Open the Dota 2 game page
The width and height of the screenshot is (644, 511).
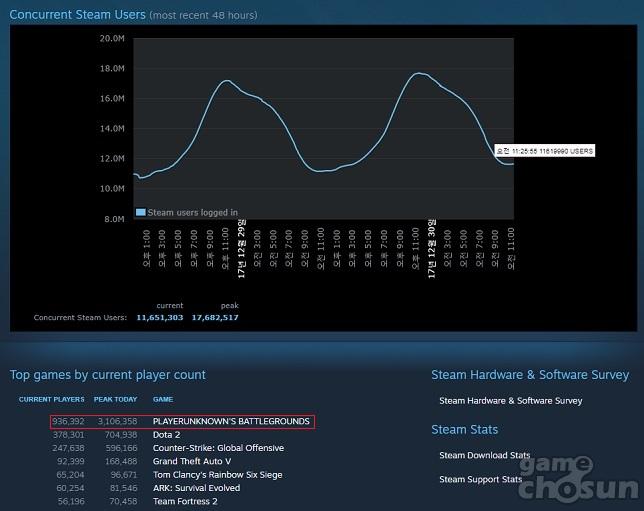coord(167,435)
